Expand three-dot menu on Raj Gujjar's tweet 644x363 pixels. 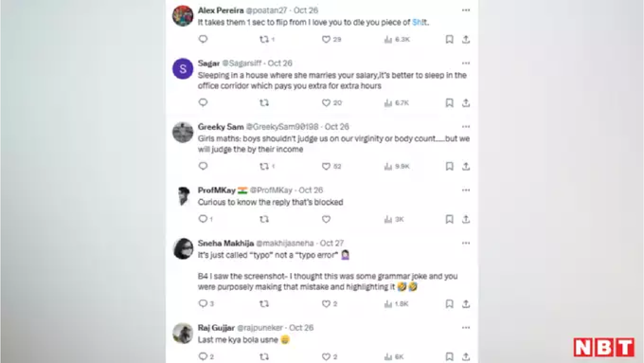tap(466, 328)
